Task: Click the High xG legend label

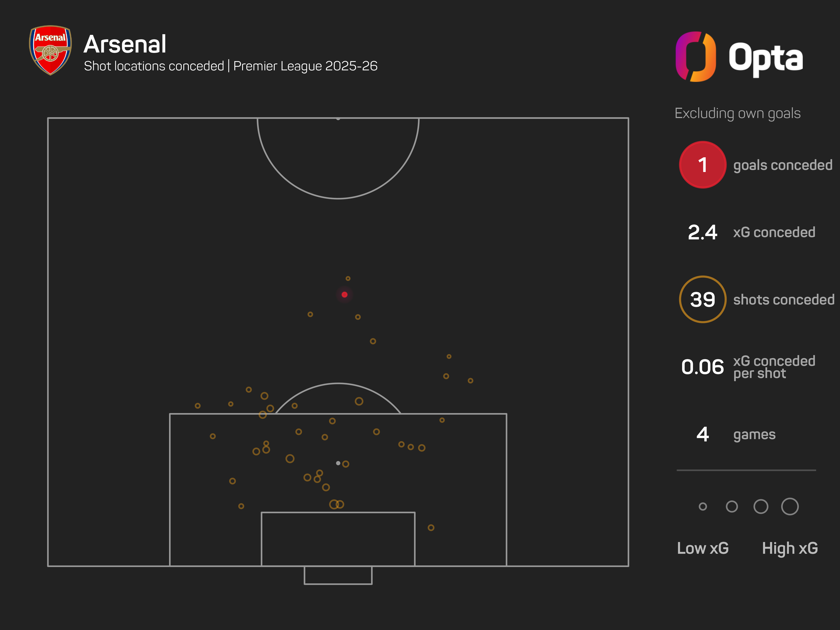Action: (790, 548)
